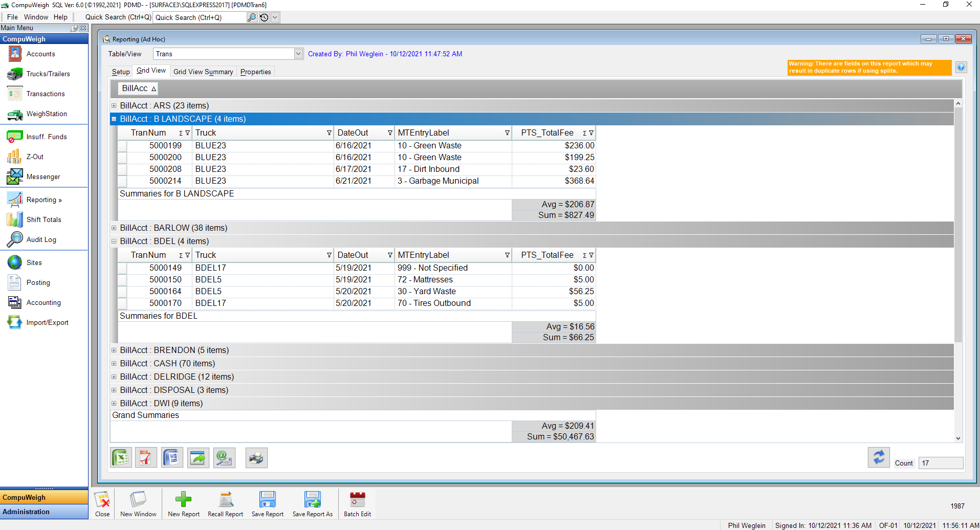The width and height of the screenshot is (980, 530).
Task: Open Messenger from the sidebar
Action: [x=43, y=176]
